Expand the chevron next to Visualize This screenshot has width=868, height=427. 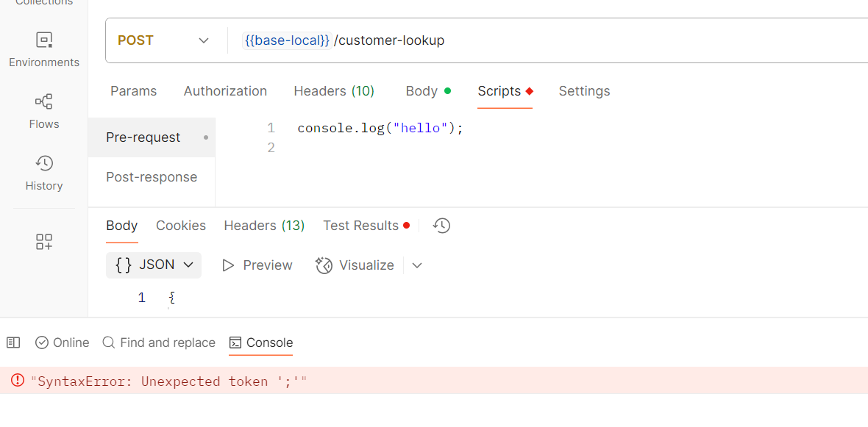coord(417,265)
